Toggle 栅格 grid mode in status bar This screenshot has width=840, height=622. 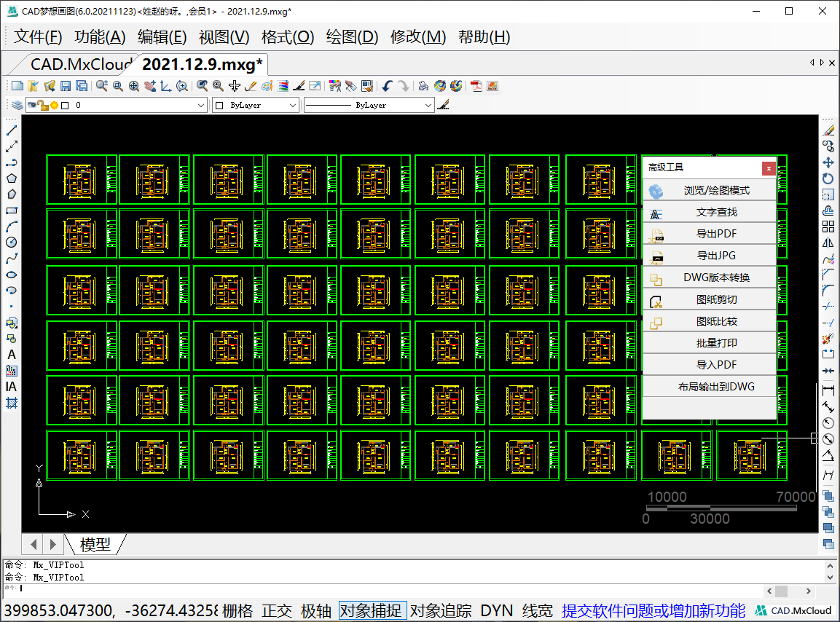(238, 611)
